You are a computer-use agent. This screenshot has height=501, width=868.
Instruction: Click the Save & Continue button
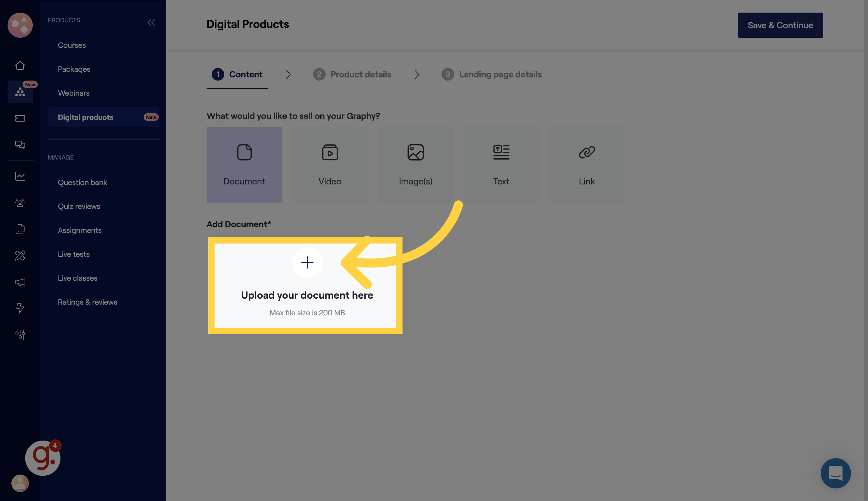(780, 25)
